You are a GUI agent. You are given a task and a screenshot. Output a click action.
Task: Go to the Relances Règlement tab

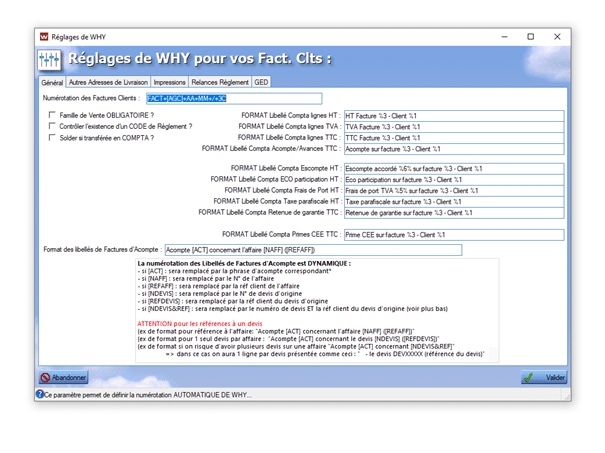click(x=220, y=82)
